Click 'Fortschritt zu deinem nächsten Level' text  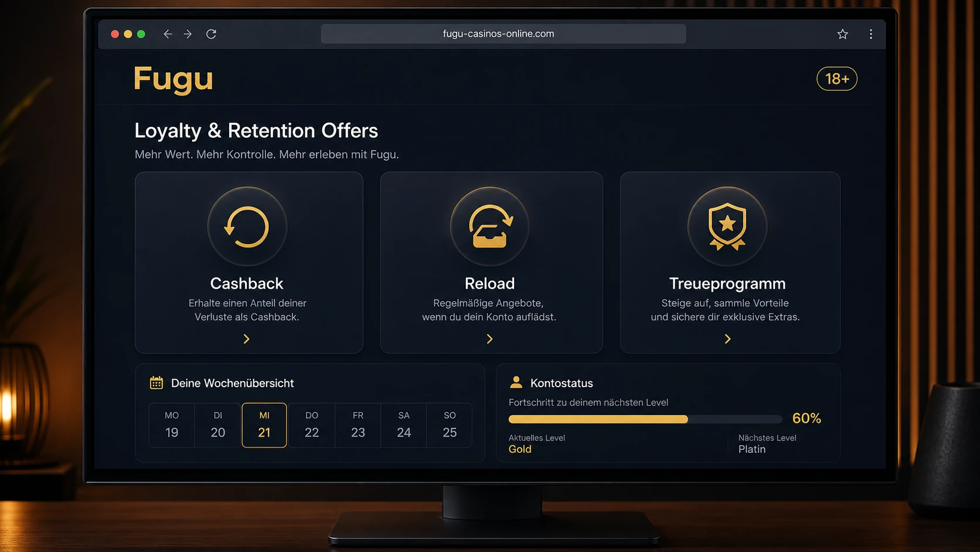pos(588,402)
